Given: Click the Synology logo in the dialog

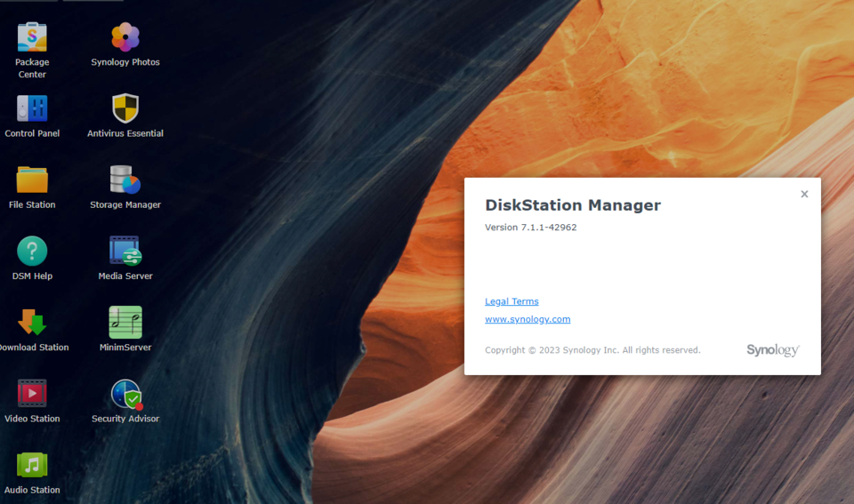Looking at the screenshot, I should tap(773, 350).
